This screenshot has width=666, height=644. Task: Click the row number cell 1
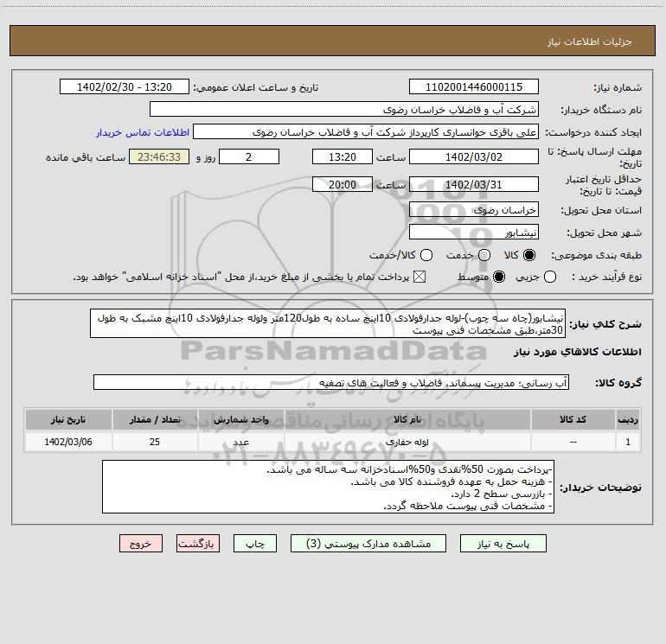pos(628,442)
